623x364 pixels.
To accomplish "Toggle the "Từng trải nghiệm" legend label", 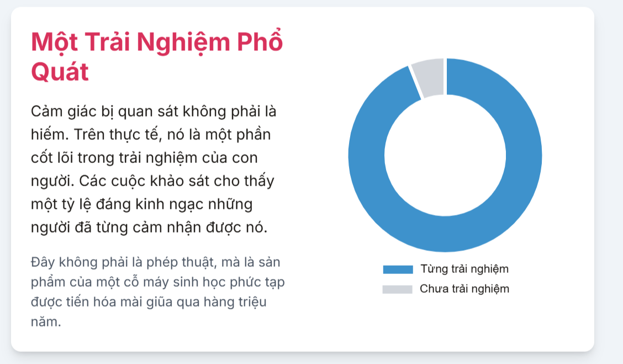I will 464,269.
